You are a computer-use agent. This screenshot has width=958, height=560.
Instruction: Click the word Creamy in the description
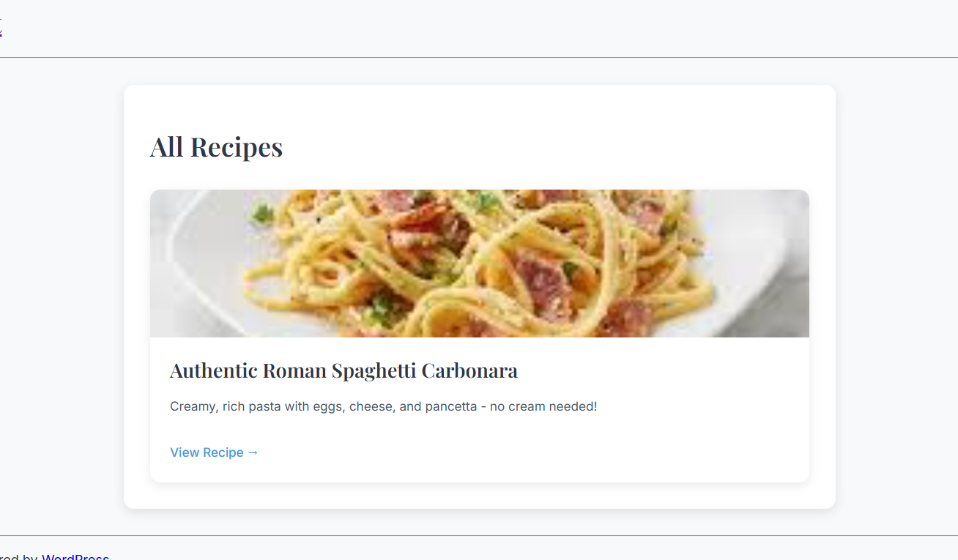(192, 406)
